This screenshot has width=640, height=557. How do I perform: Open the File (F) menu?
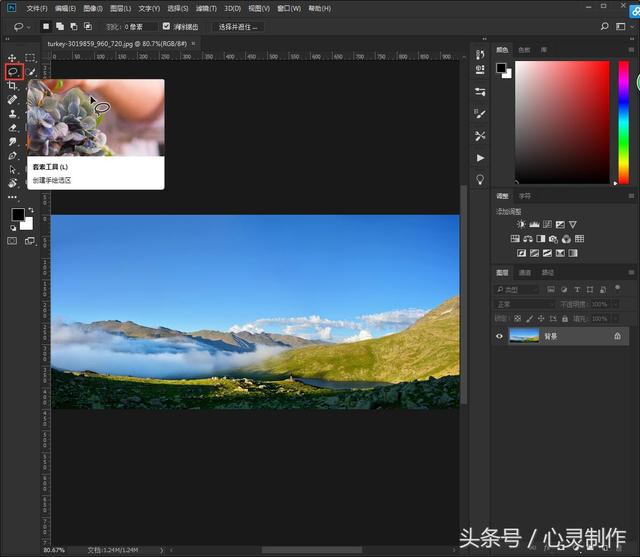(37, 8)
